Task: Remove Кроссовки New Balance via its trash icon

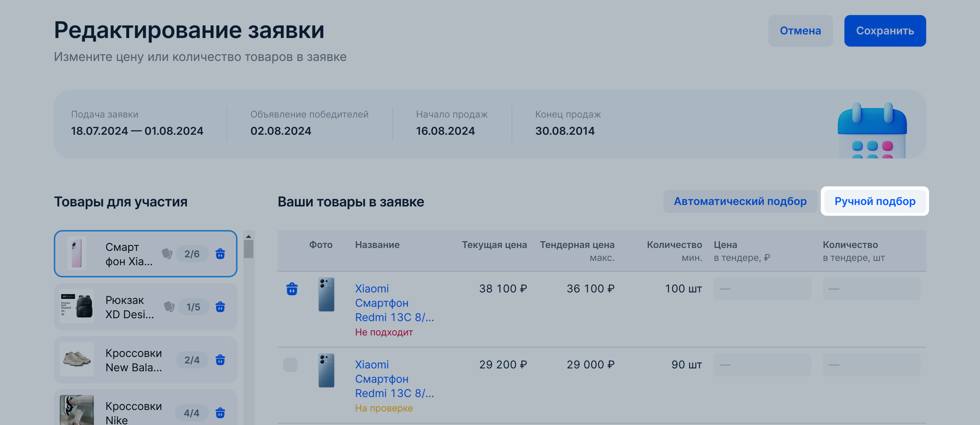Action: click(x=220, y=360)
